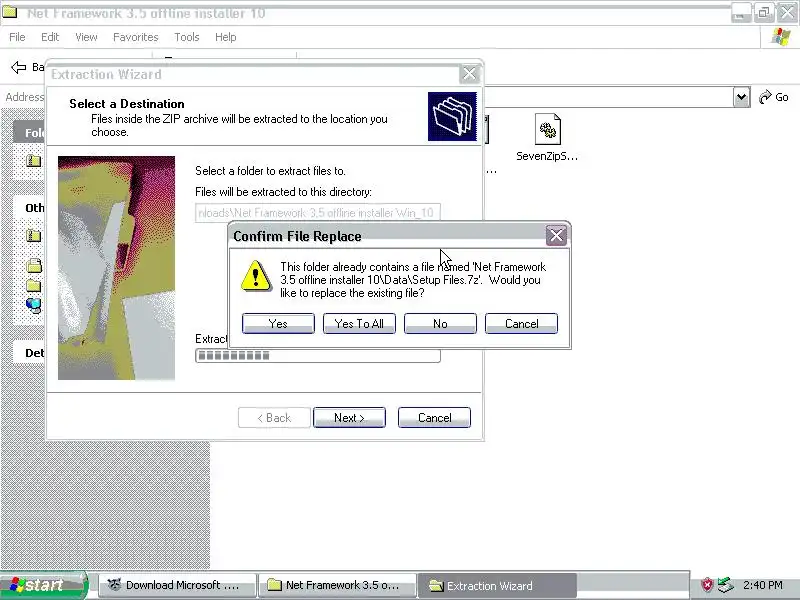Click the Shared Documents folder icon in sidebar
Viewport: 800px width, 600px height.
(34, 285)
